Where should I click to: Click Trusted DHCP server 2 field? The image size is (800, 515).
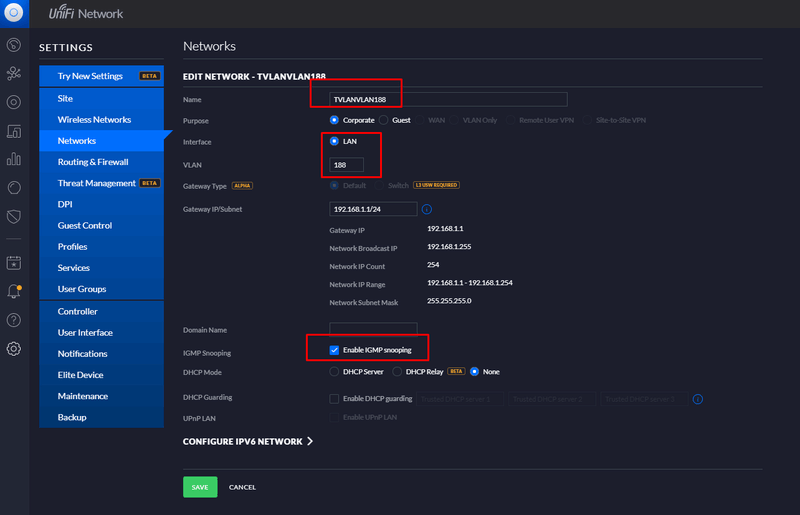(552, 399)
